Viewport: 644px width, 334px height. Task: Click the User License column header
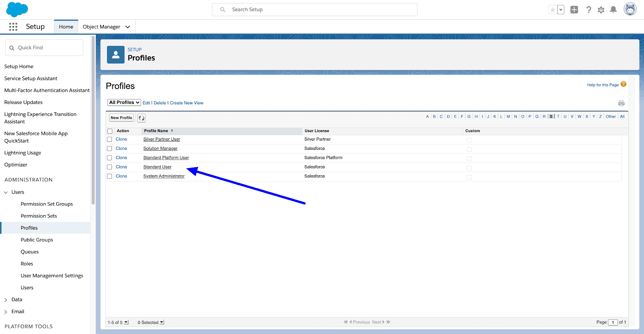(x=317, y=131)
